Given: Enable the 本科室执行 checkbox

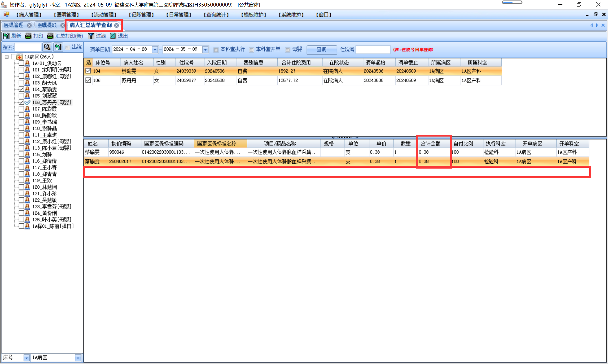Looking at the screenshot, I should click(216, 50).
